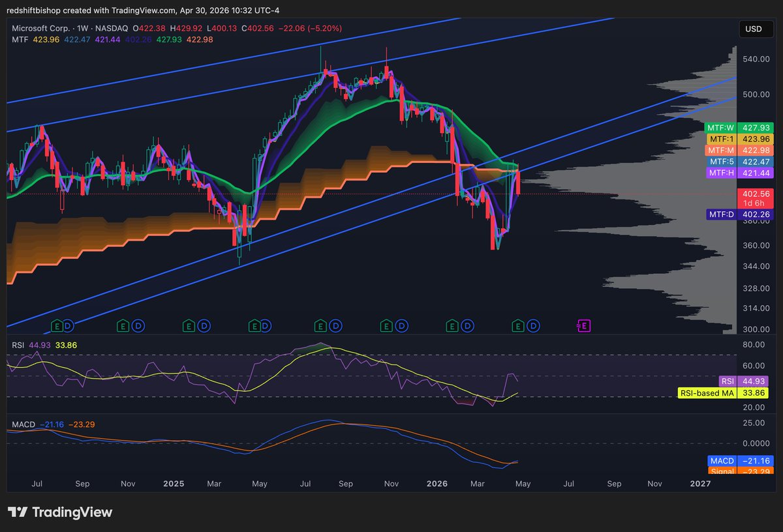This screenshot has height=532, width=783.
Task: Click the 2025 label on time axis
Action: point(174,484)
